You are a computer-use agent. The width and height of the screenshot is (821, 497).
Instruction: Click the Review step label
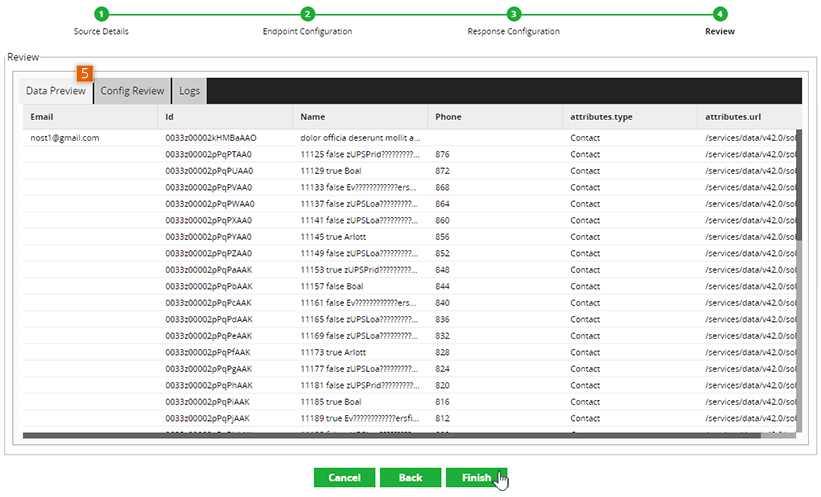tap(720, 31)
